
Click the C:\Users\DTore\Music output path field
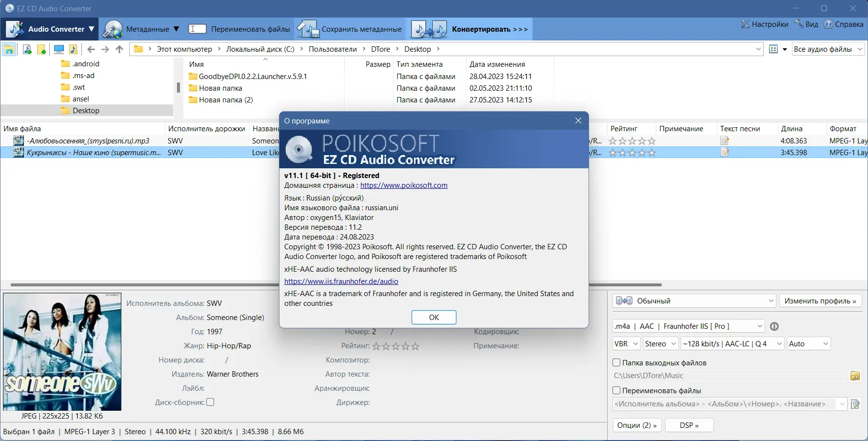pyautogui.click(x=730, y=376)
